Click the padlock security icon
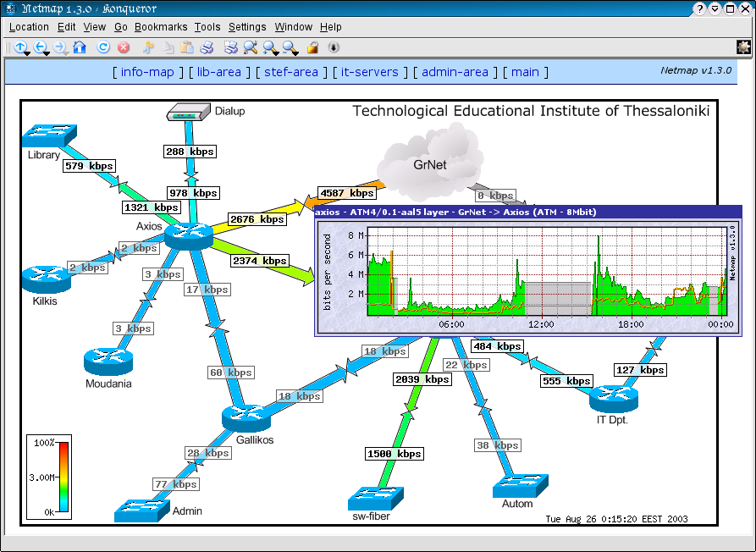Screen dimensions: 756x552 click(x=312, y=47)
